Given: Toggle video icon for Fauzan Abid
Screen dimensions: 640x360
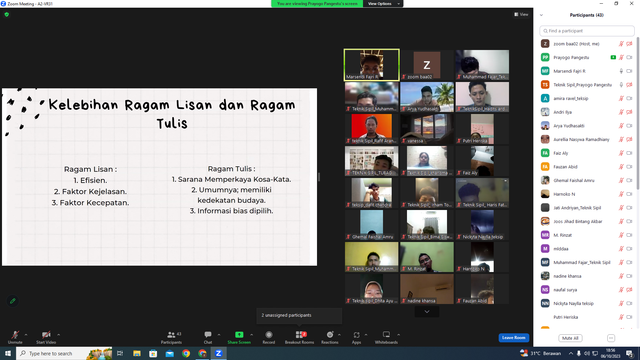Looking at the screenshot, I should coord(629,167).
